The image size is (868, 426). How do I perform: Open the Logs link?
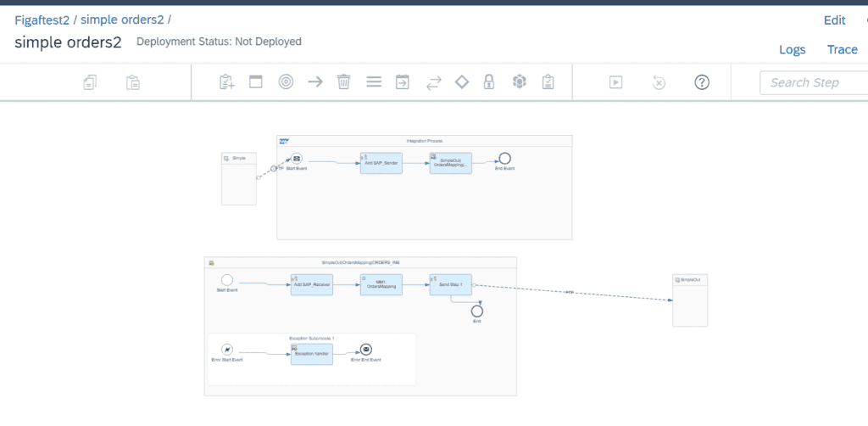(793, 49)
